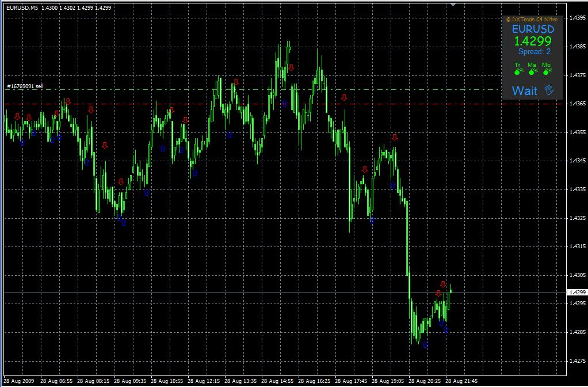Click the 28 Aug 08:15 time label

[93, 381]
